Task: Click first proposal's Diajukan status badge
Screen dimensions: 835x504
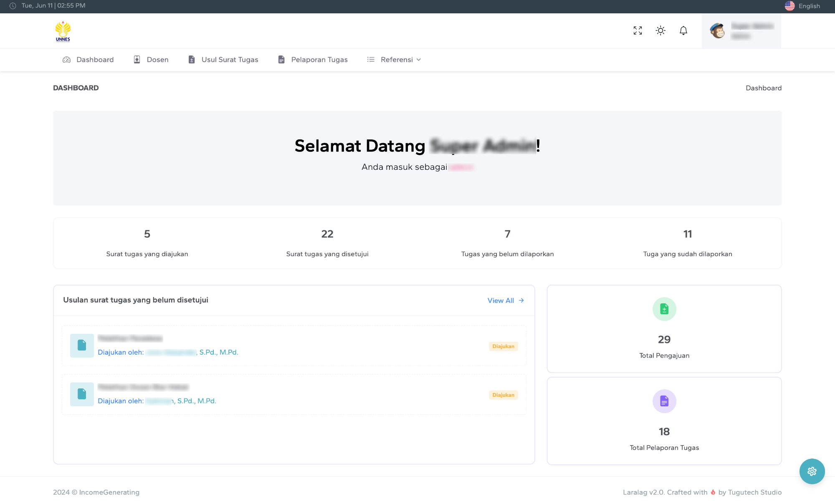Action: click(503, 346)
